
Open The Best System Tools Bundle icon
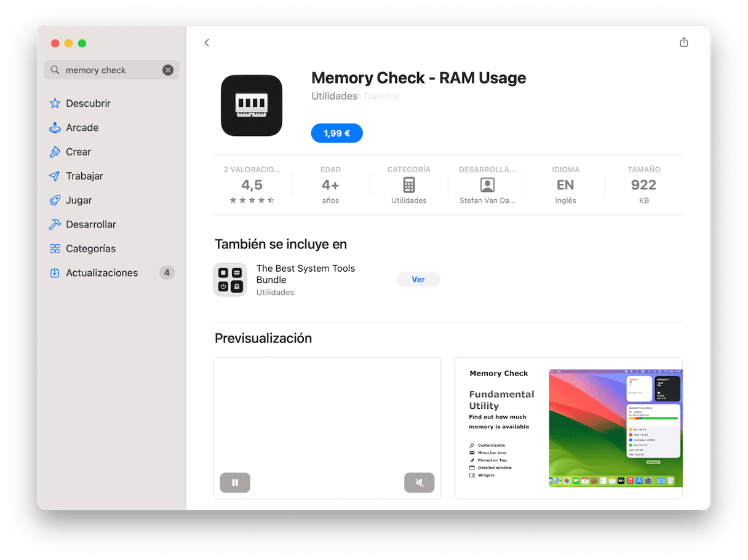coord(230,280)
